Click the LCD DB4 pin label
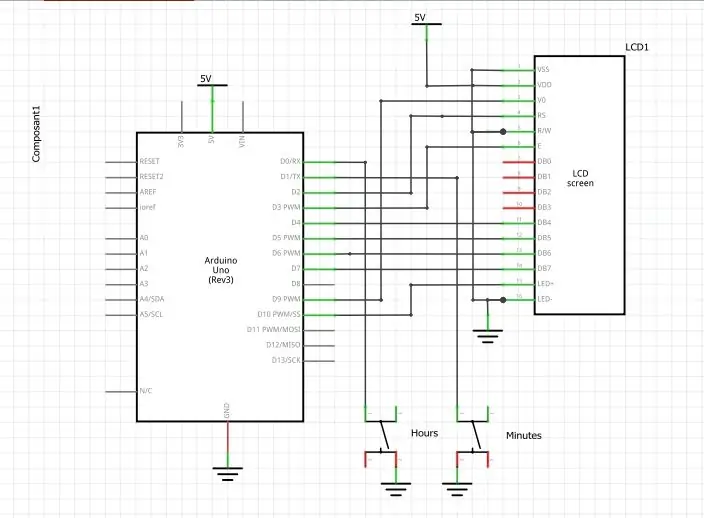The width and height of the screenshot is (704, 518). (x=544, y=222)
